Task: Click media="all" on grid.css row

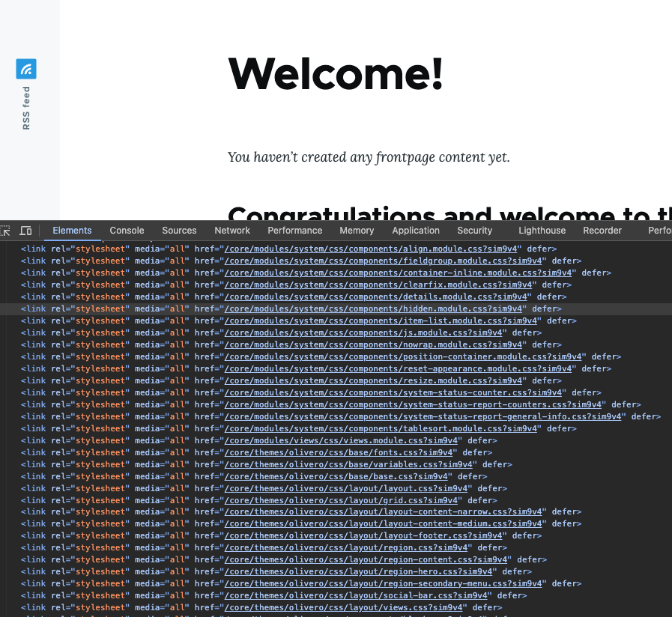Action: click(x=162, y=501)
